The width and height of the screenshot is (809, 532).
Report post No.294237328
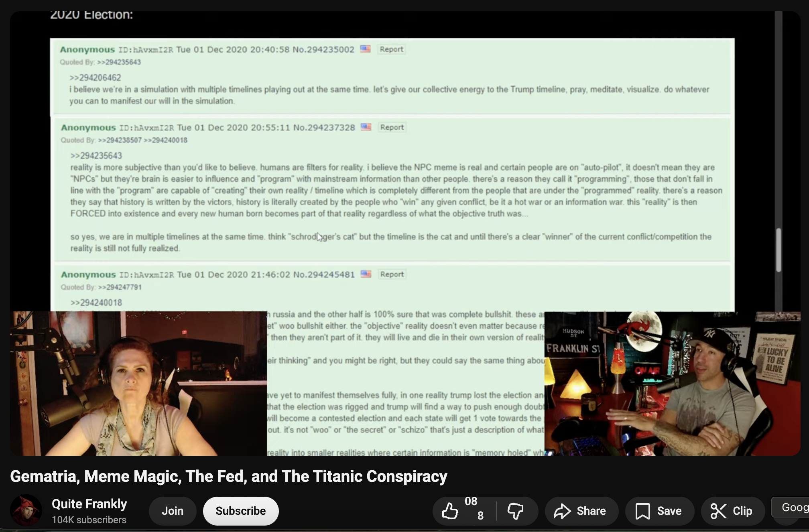coord(392,127)
